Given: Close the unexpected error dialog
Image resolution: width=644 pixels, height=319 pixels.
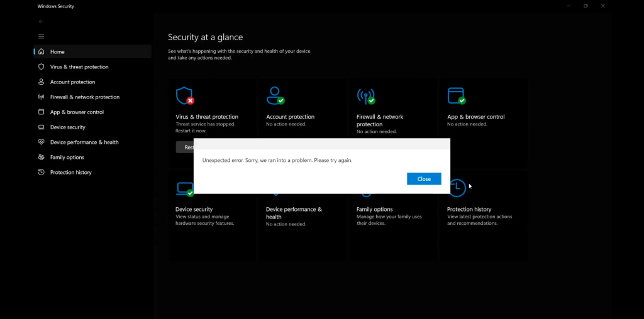Looking at the screenshot, I should [424, 179].
